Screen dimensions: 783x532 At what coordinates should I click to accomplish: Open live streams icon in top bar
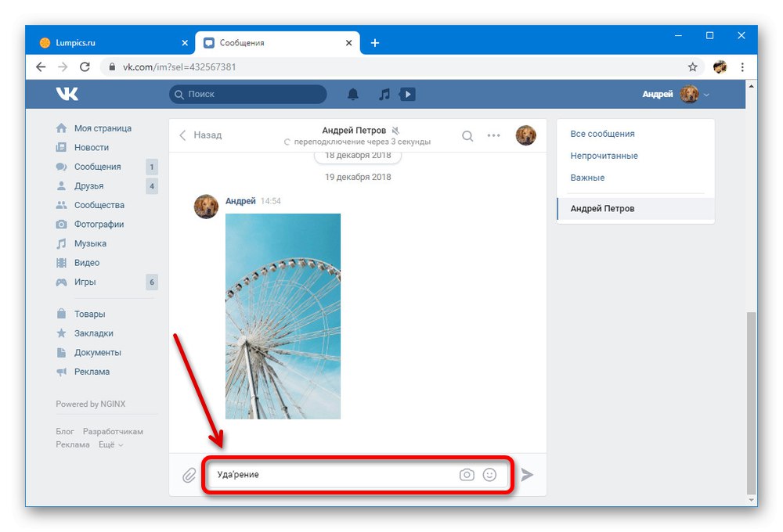pos(406,94)
